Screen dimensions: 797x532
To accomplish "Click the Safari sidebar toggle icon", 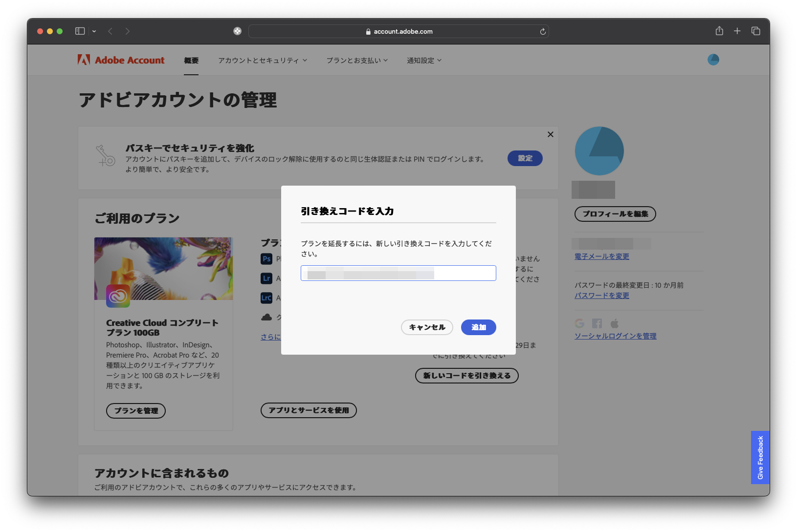I will click(x=80, y=31).
